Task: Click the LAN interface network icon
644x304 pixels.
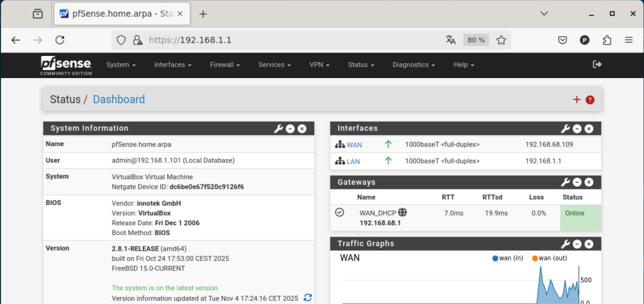Action: click(x=340, y=161)
